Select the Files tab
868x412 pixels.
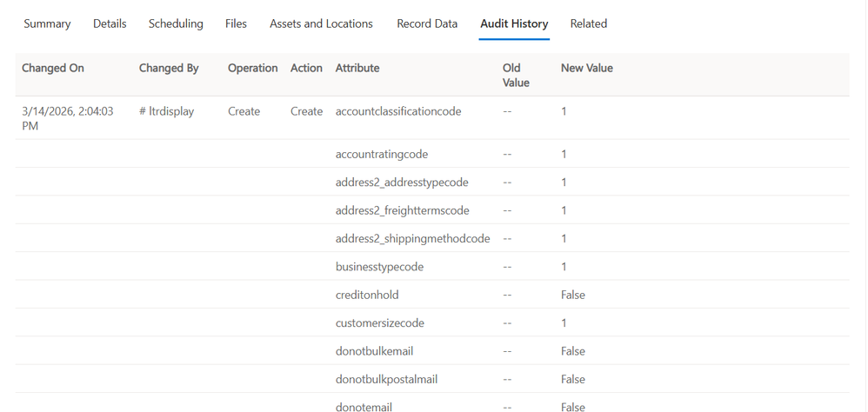236,23
